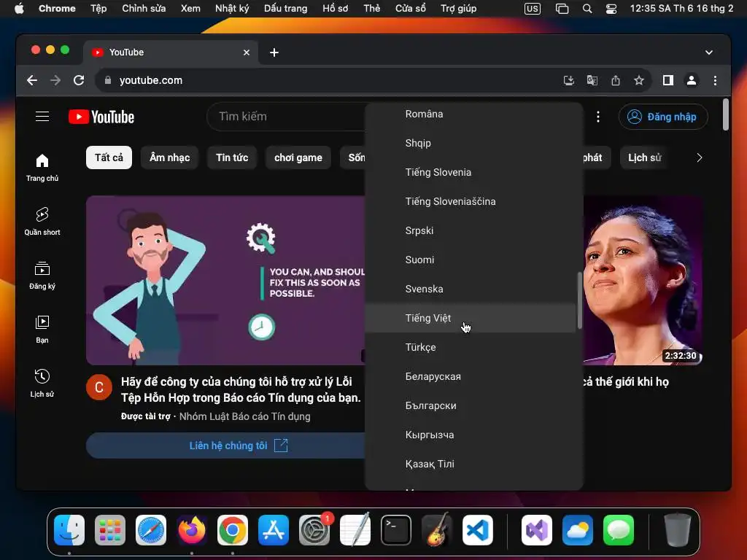Open Google Translate icon in address bar
The image size is (747, 560).
point(592,80)
